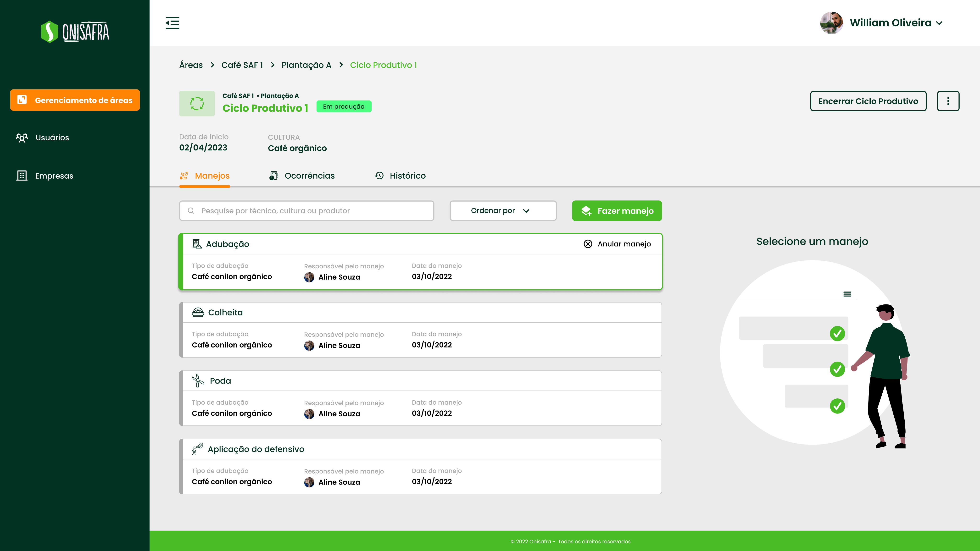
Task: Open Usuários from the sidebar icon
Action: point(22,138)
